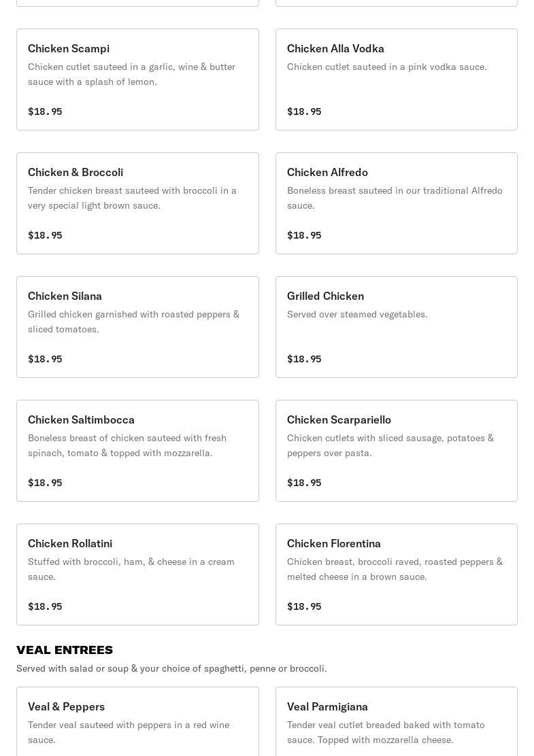534x756 pixels.
Task: Click the Veal Entrees serving description text
Action: [x=171, y=669]
